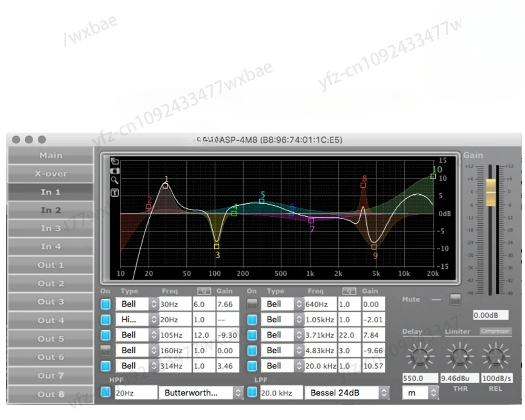Click the Delay knob
This screenshot has width=525, height=420.
(x=420, y=356)
